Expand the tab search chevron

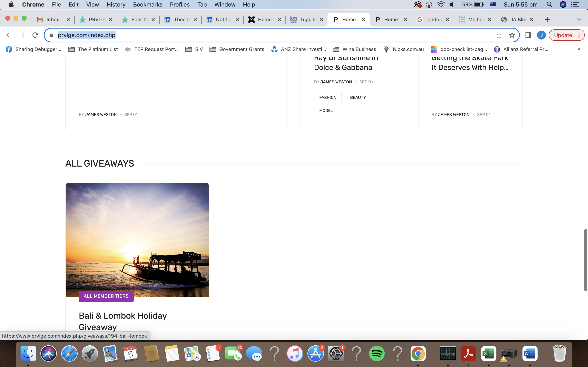[x=579, y=20]
